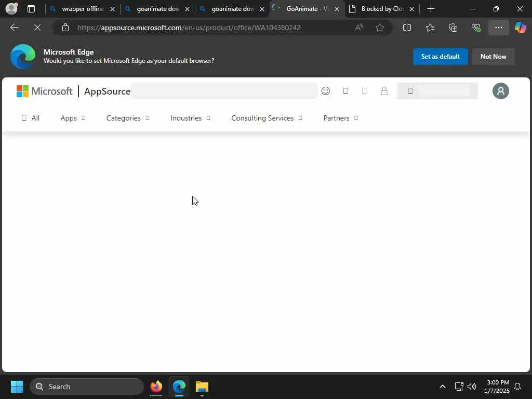Open Settings and more ellipsis menu
This screenshot has height=399, width=532.
point(498,28)
